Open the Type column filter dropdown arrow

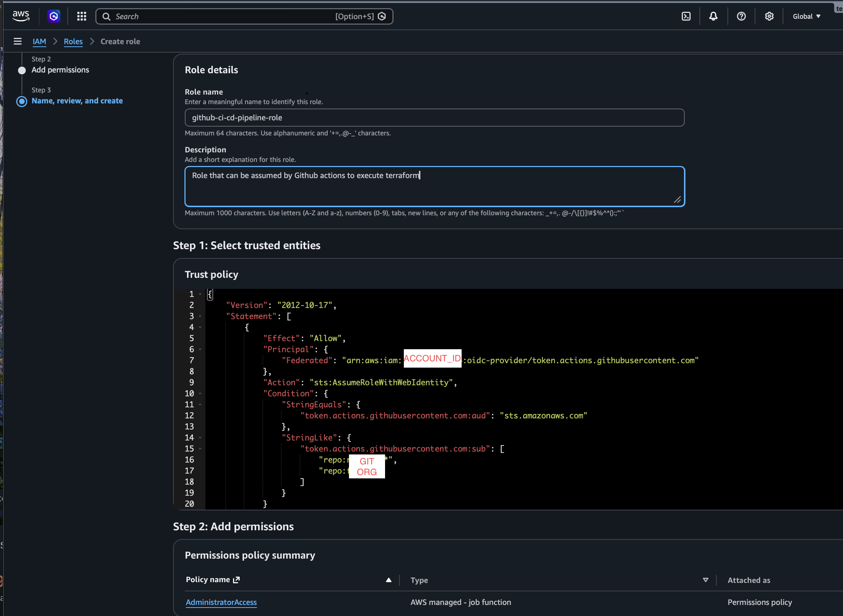(x=705, y=580)
